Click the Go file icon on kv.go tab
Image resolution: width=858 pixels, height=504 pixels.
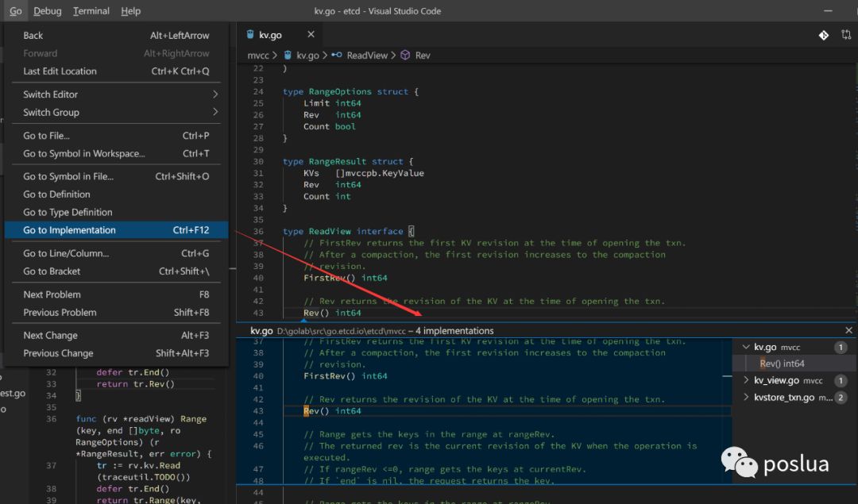pos(250,34)
